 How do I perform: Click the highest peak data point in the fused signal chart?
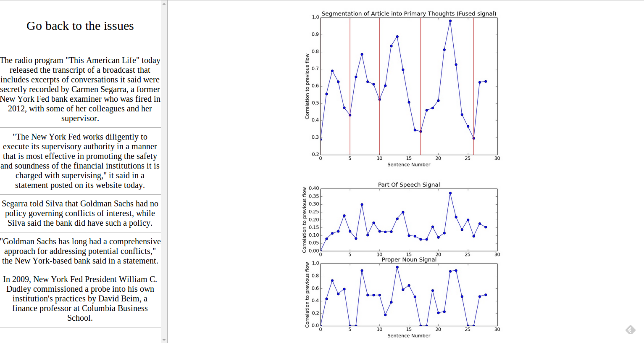pyautogui.click(x=450, y=21)
